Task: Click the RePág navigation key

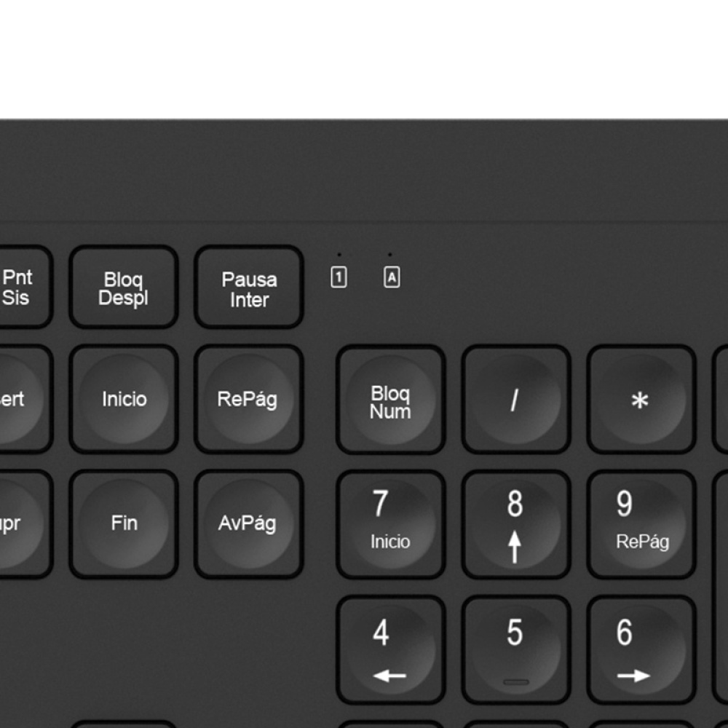Action: pyautogui.click(x=249, y=399)
